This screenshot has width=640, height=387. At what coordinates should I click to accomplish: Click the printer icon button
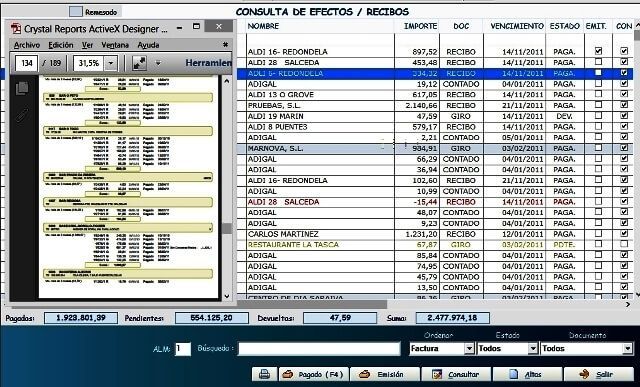coord(264,374)
